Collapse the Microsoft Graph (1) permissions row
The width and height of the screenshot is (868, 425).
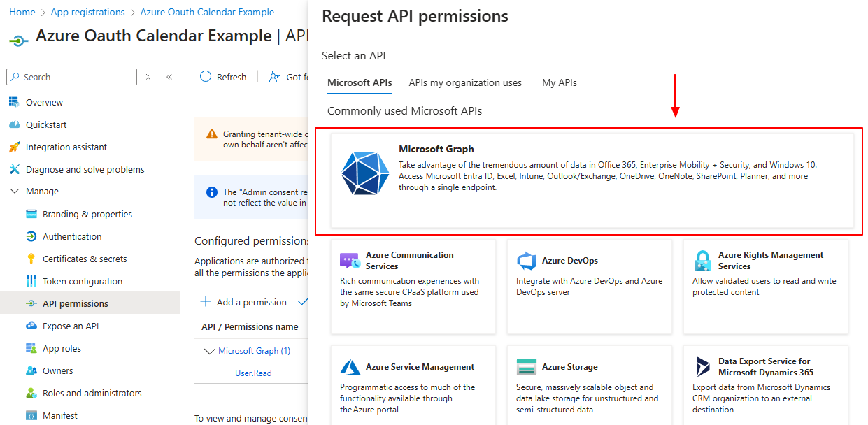point(209,351)
